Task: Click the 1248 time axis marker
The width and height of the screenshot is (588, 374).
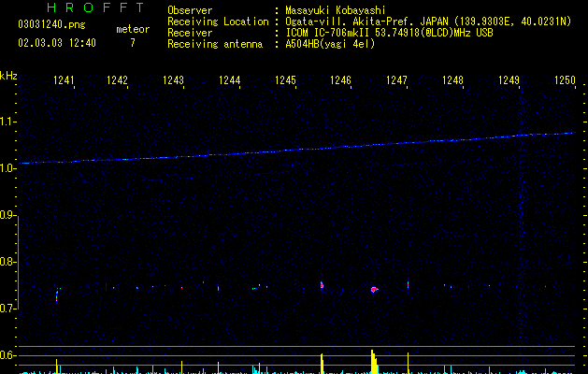Action: (x=452, y=80)
